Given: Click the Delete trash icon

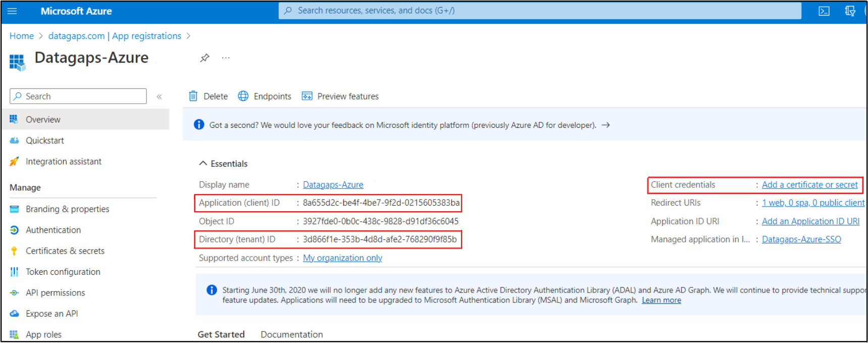Looking at the screenshot, I should point(193,96).
